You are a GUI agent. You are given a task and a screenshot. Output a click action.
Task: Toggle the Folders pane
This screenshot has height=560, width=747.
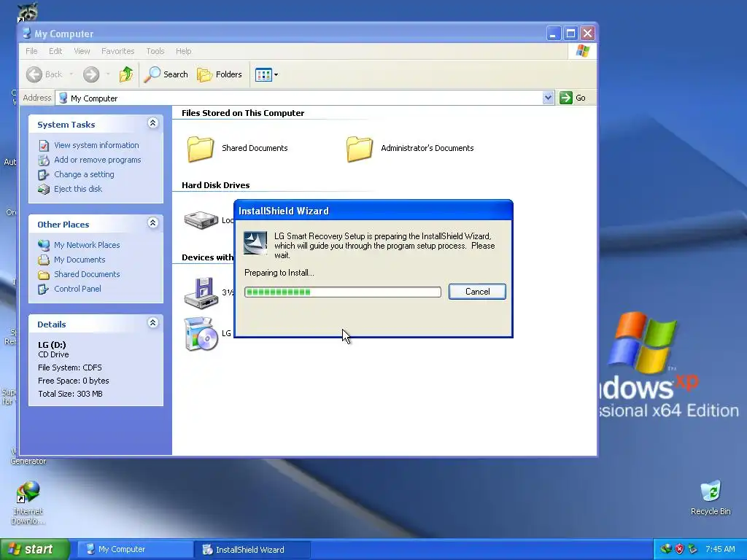coord(220,74)
